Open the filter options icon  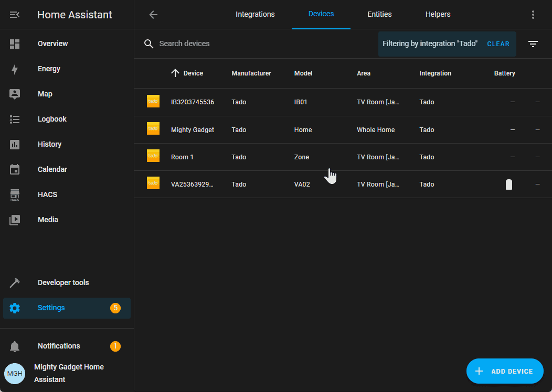(533, 44)
